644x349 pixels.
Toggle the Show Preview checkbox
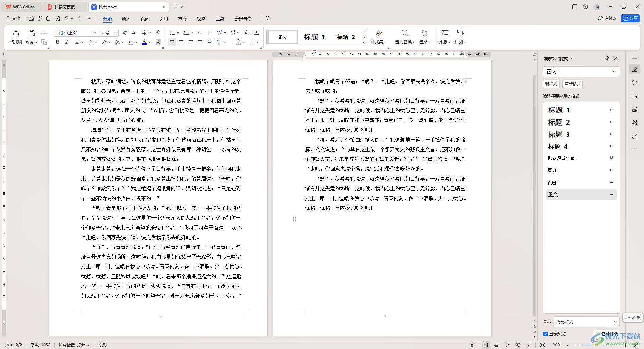pyautogui.click(x=546, y=334)
